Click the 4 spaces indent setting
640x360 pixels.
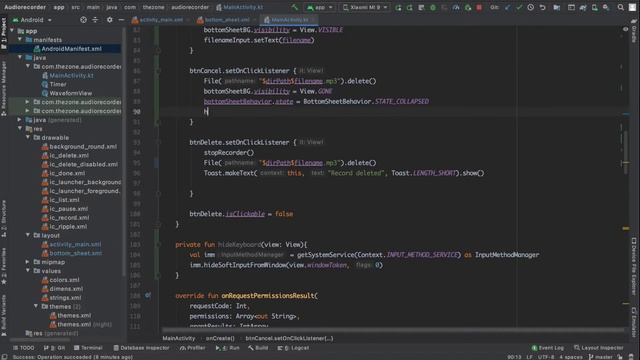pos(571,357)
